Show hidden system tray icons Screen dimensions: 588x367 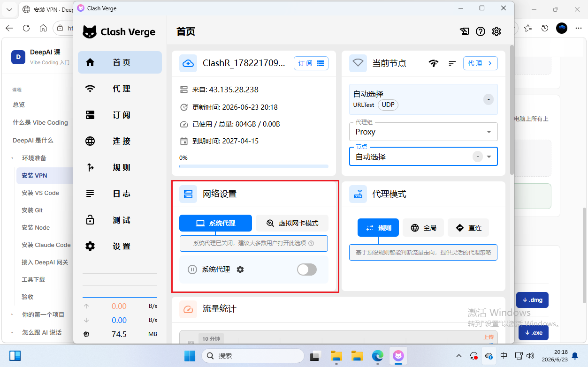point(458,356)
